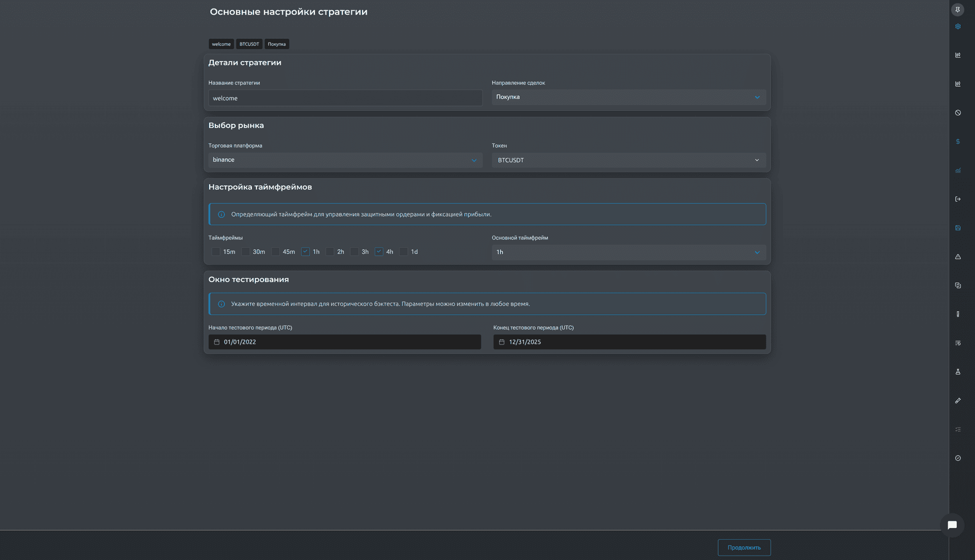Click the Покупка tag chip
Screen dimensions: 975x560
pos(277,44)
